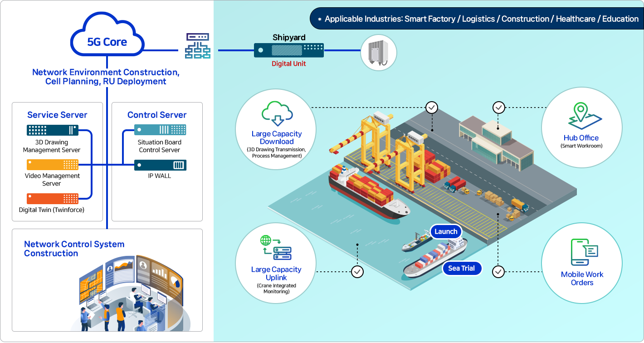
Task: Click the Shipyard Digital Unit rack icon
Action: [288, 50]
